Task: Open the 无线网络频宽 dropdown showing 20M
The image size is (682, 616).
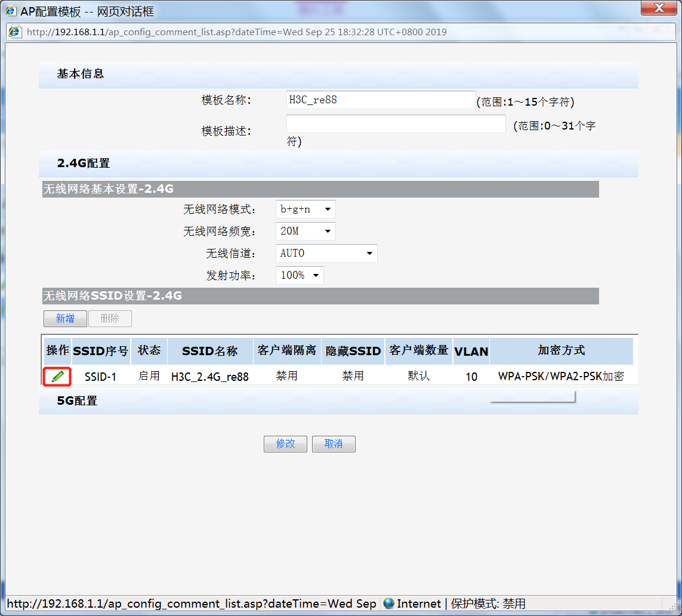Action: 305,231
